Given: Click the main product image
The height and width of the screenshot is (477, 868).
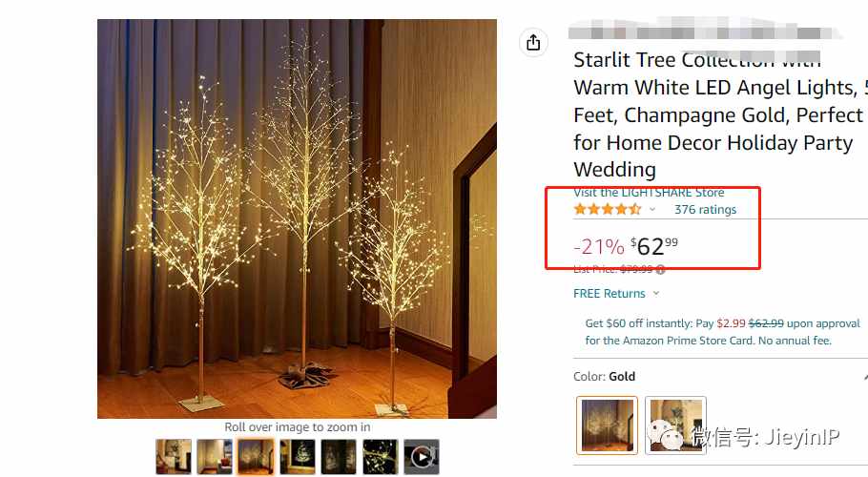Looking at the screenshot, I should pyautogui.click(x=297, y=218).
